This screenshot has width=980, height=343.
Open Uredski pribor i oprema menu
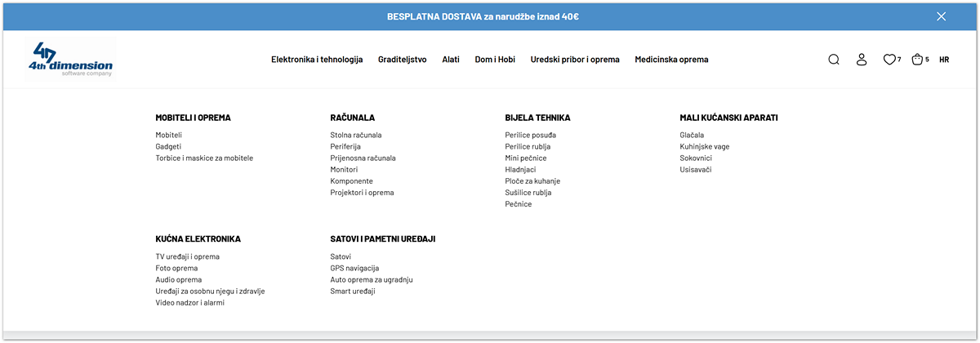575,60
